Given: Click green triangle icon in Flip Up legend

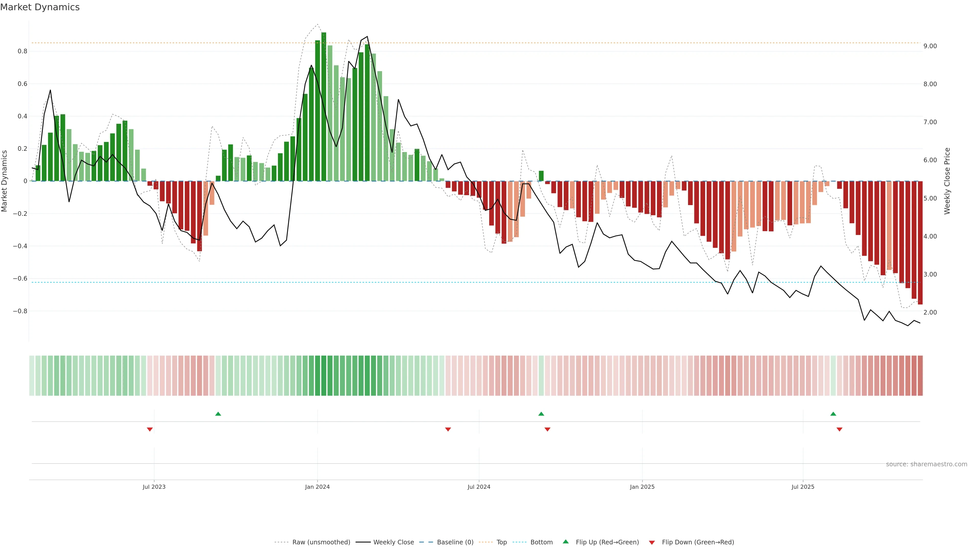Looking at the screenshot, I should [566, 542].
